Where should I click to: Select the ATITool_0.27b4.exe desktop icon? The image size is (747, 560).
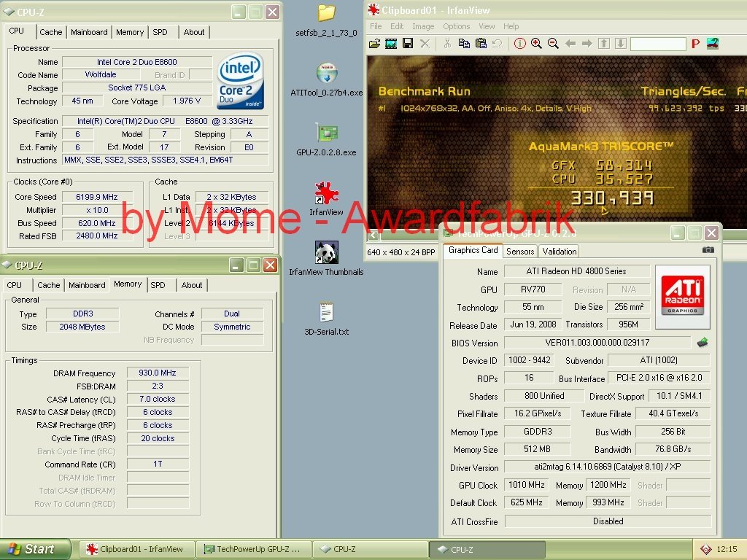tap(326, 79)
